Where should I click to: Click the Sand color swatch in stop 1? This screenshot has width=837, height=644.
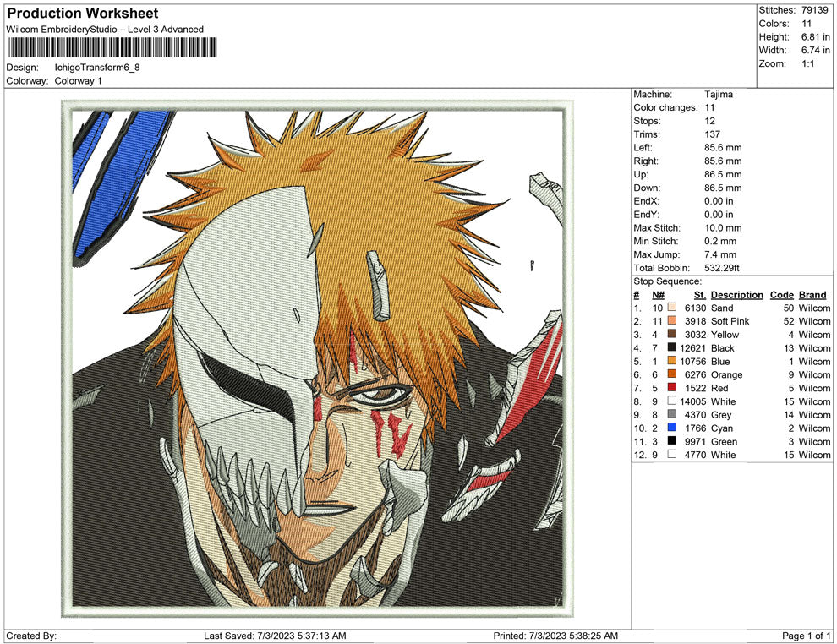coord(672,308)
